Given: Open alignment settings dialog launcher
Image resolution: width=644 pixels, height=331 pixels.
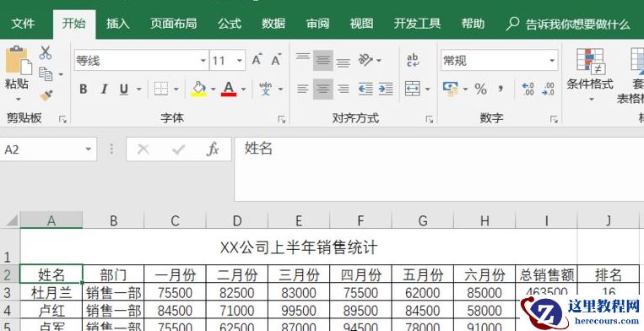Looking at the screenshot, I should coord(430,120).
